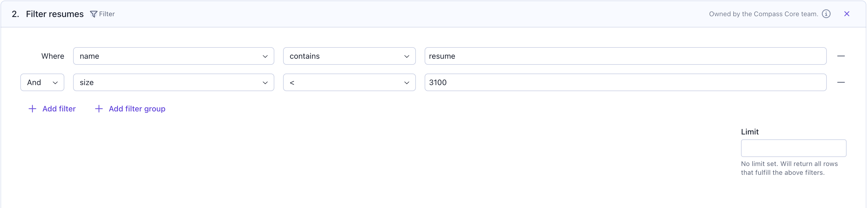
Task: Expand the less-than operator dropdown
Action: [x=349, y=83]
